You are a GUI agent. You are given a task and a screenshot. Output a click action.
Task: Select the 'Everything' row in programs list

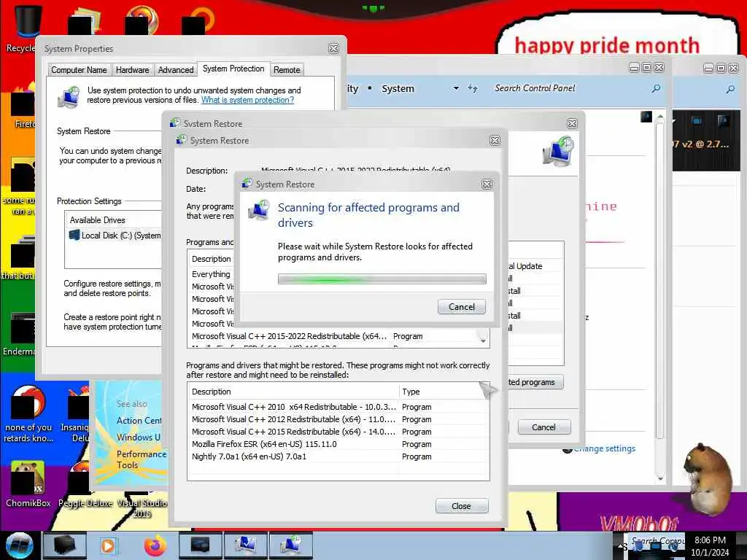point(211,274)
